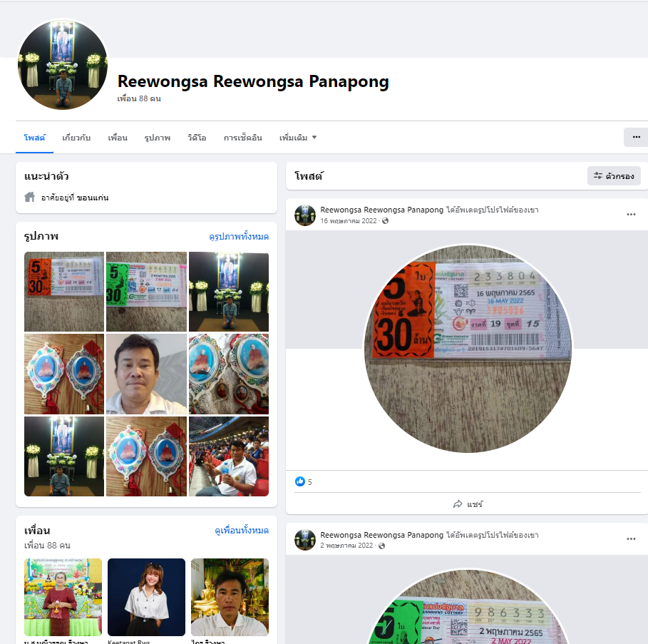Click the ตัวกรอง filter button

pos(614,176)
